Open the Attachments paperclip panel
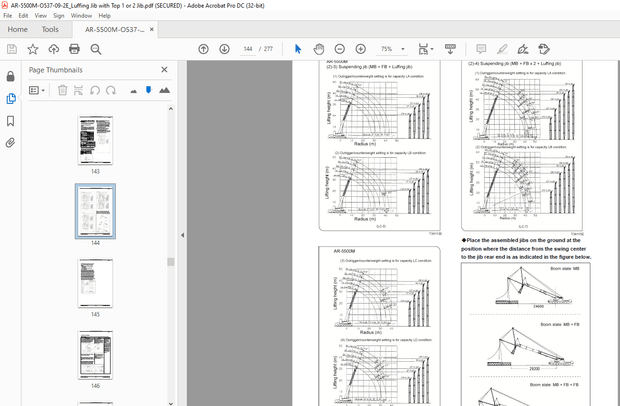620x406 pixels. [x=11, y=143]
